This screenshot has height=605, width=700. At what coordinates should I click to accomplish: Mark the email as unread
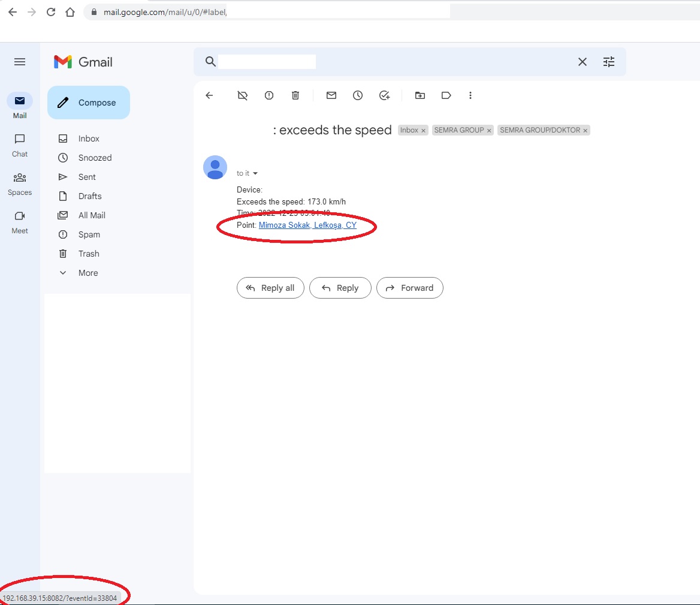331,95
